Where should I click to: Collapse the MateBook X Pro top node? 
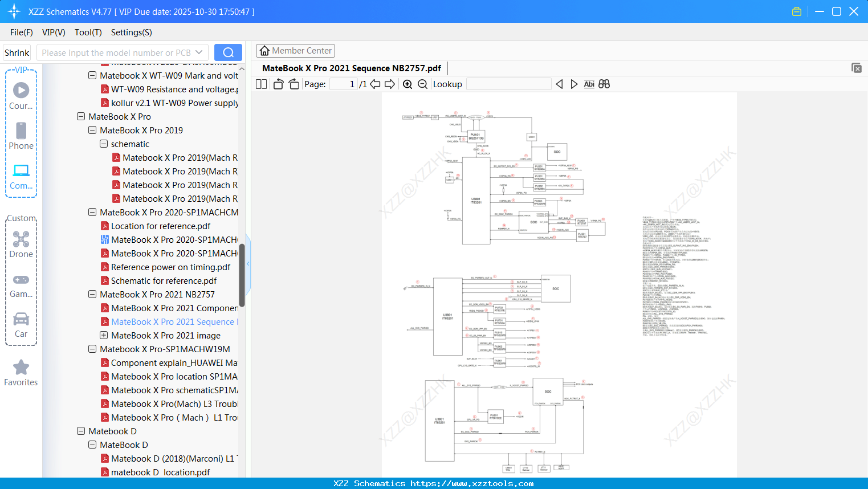(81, 116)
